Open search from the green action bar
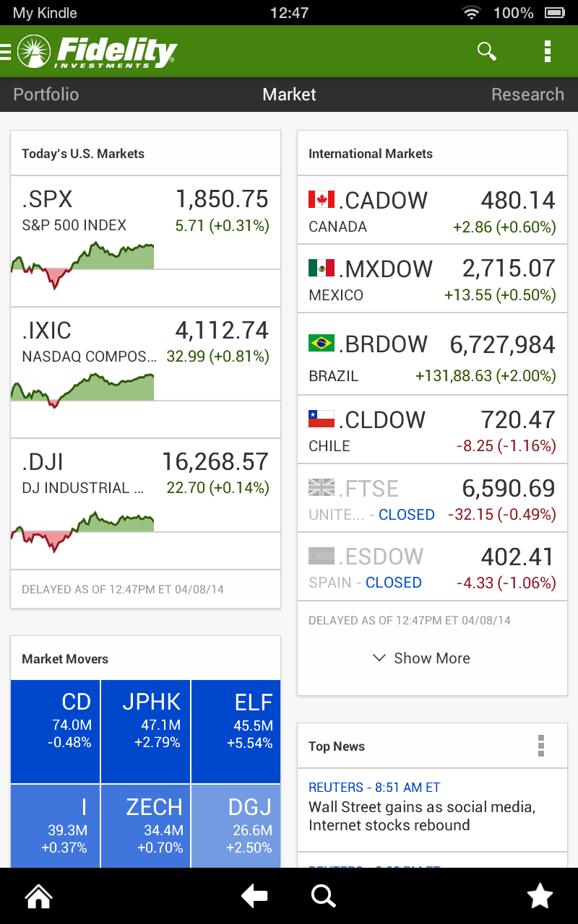This screenshot has height=924, width=578. pos(486,51)
